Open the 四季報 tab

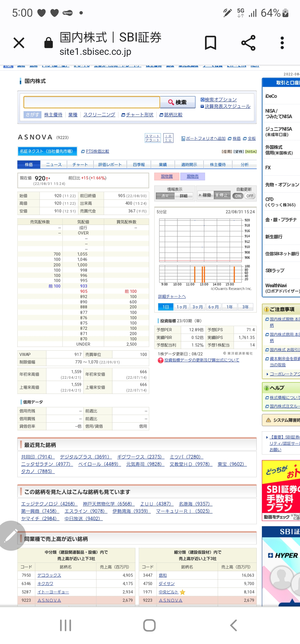click(139, 165)
